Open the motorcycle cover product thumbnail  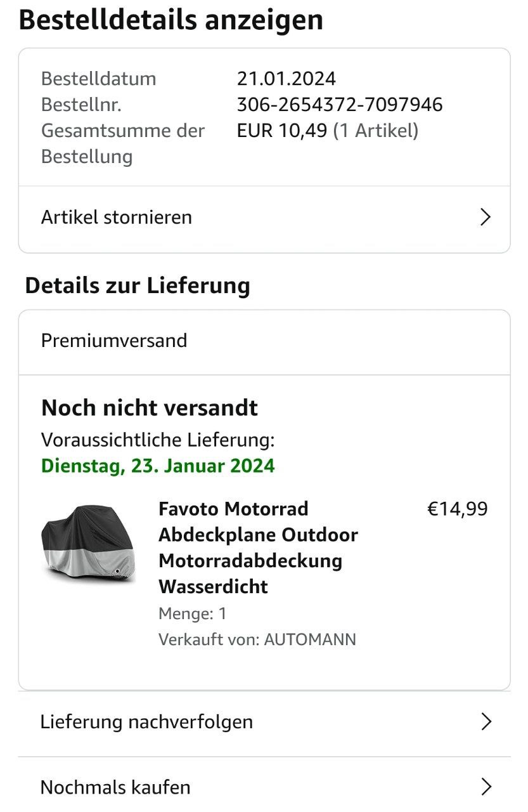[x=87, y=542]
